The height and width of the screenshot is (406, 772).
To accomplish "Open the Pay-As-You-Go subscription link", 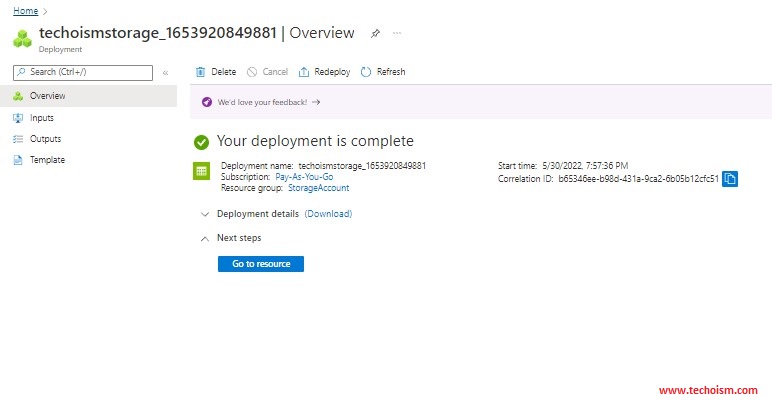I will point(304,177).
